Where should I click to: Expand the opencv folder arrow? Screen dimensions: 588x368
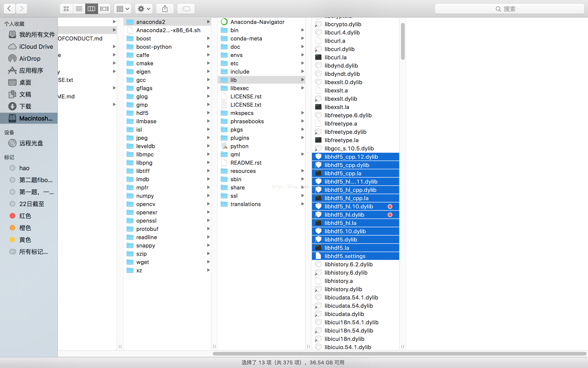point(208,204)
